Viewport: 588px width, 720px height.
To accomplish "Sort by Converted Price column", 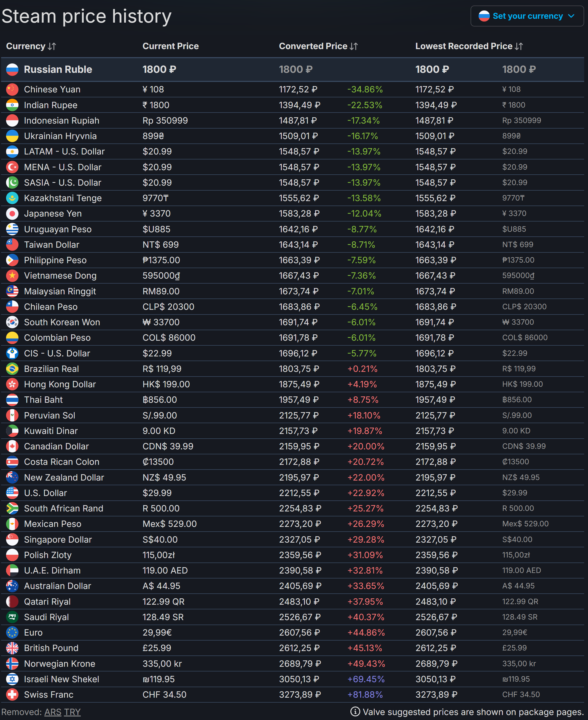I will click(318, 46).
